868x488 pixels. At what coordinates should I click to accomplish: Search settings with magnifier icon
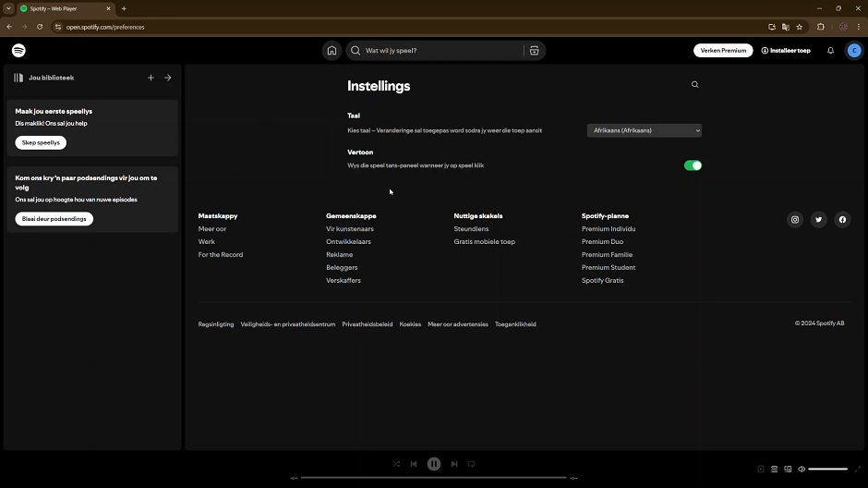694,84
